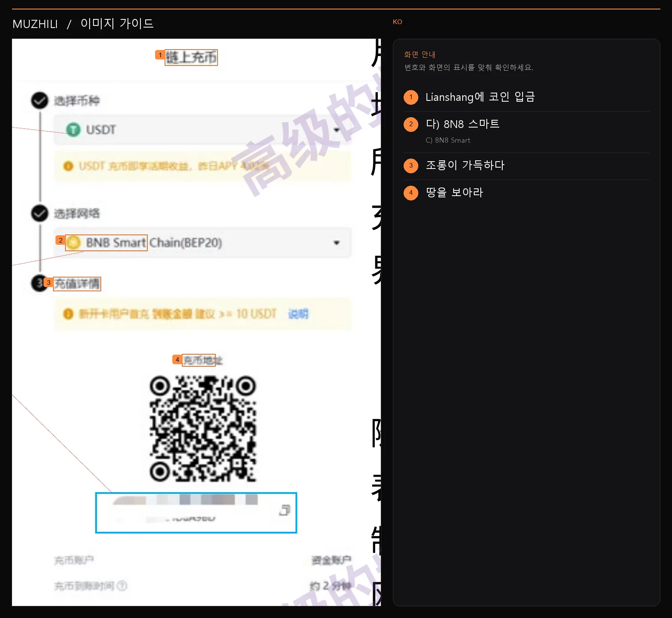
Task: Click badge 4 beside 땅을 보아라
Action: pos(411,193)
